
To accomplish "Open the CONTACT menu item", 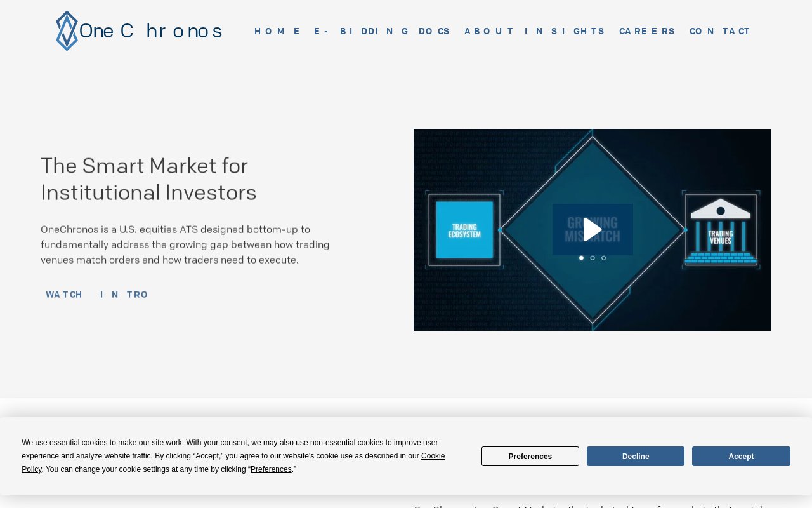I will (x=720, y=31).
